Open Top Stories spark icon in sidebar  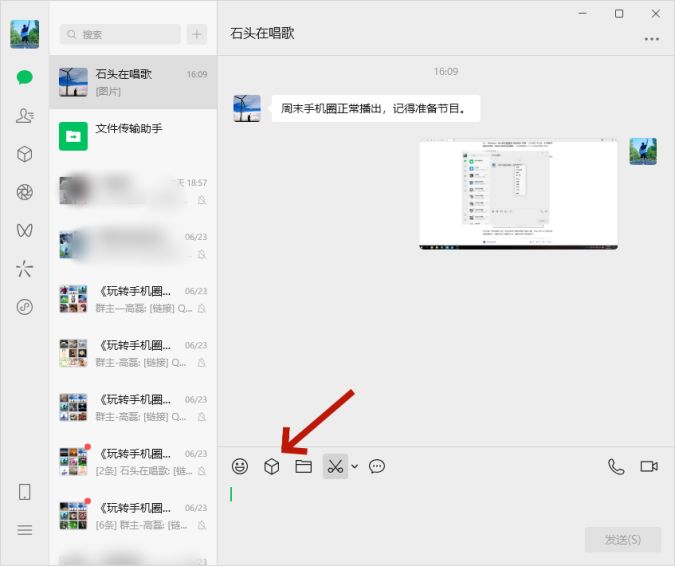click(25, 269)
